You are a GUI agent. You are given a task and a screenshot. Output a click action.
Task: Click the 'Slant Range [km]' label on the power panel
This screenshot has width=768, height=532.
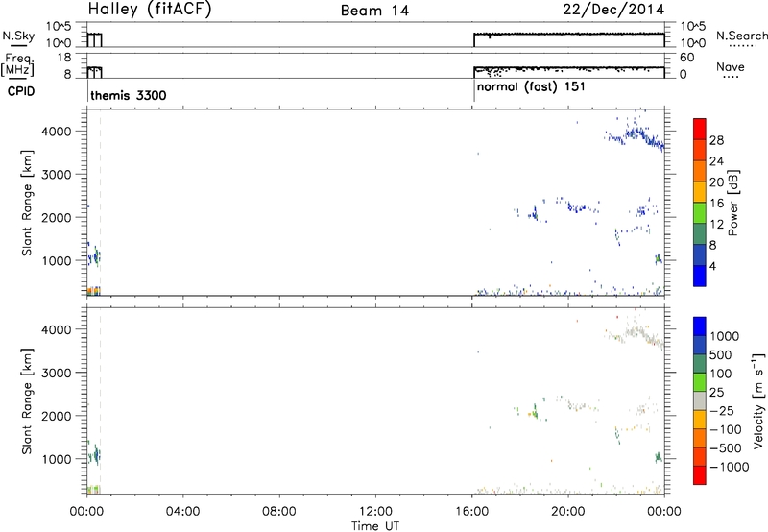tap(27, 203)
